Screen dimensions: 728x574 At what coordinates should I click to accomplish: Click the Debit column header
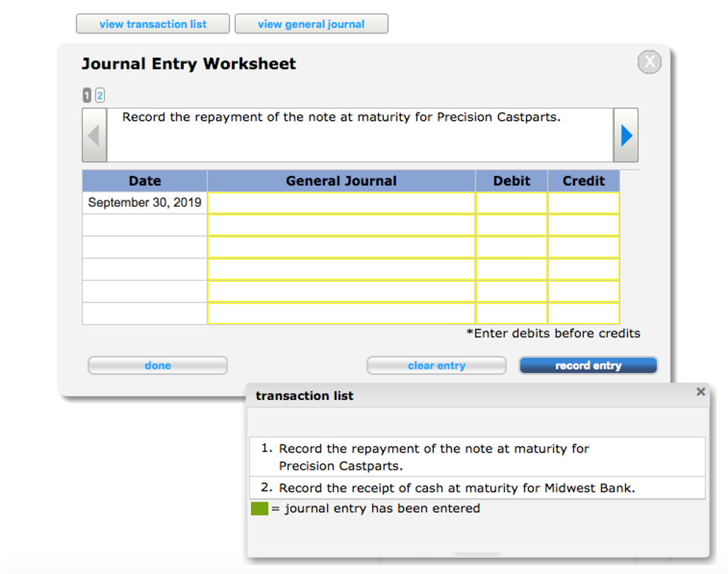[x=512, y=181]
